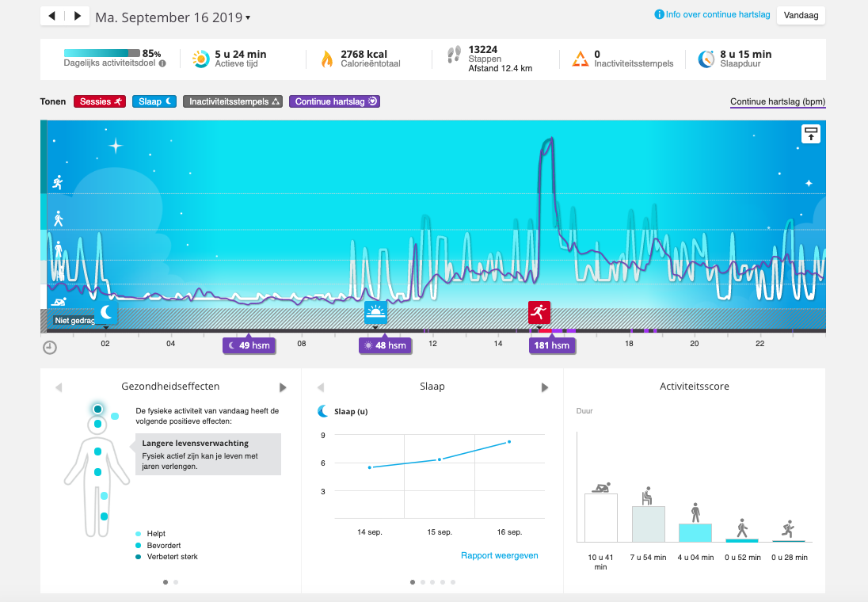
Task: Go to next Slaap panel chart
Action: click(544, 387)
